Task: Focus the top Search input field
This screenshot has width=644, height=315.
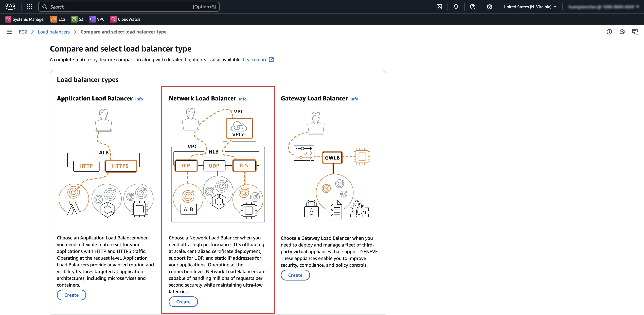Action: pos(120,7)
